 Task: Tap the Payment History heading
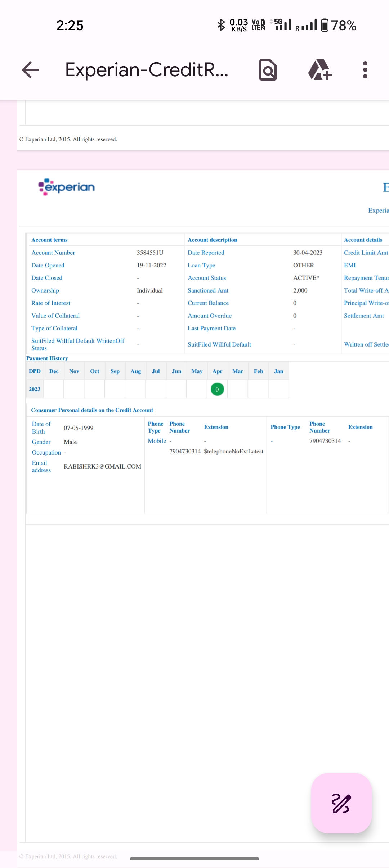click(x=47, y=358)
